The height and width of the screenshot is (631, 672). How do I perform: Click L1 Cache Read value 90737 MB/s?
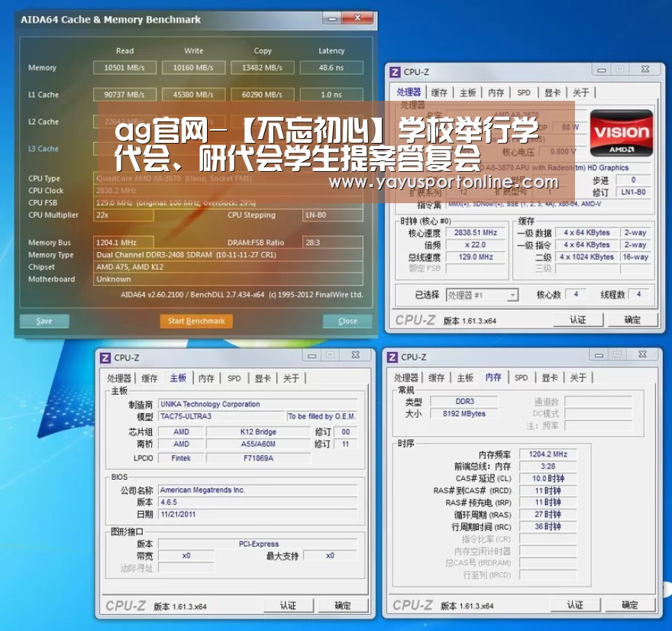pyautogui.click(x=124, y=95)
